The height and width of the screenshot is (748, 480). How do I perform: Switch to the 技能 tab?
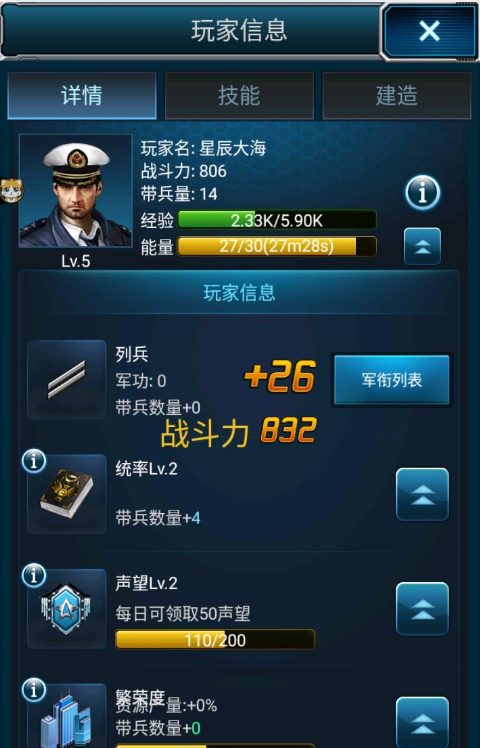tap(239, 95)
